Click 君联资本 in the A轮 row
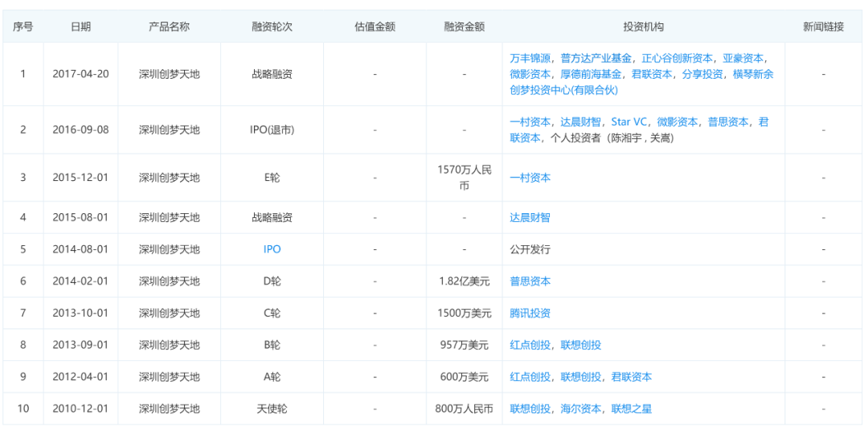Screen dimensions: 868x431 [632, 377]
